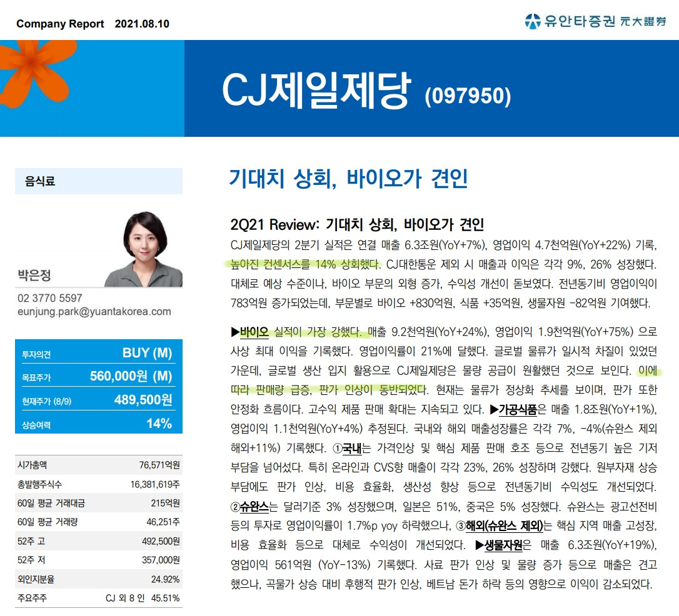Click the underlined ▶가공식품 heading
The image size is (679, 616).
[x=513, y=409]
